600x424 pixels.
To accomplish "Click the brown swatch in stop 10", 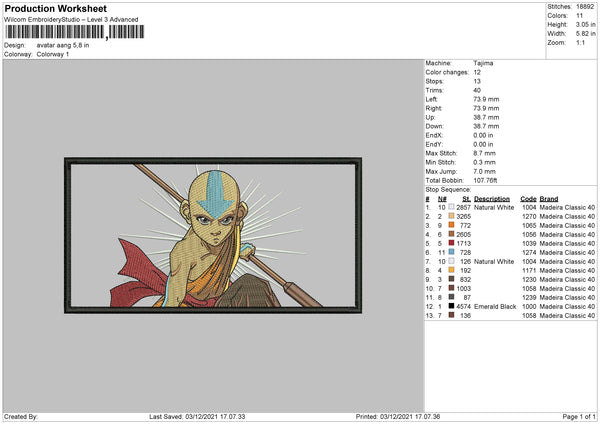I will pos(452,288).
